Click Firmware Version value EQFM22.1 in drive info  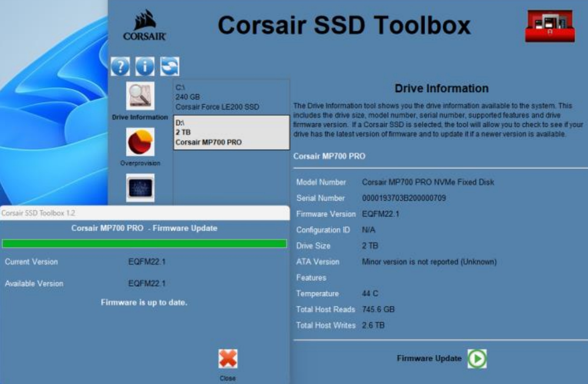tap(381, 214)
